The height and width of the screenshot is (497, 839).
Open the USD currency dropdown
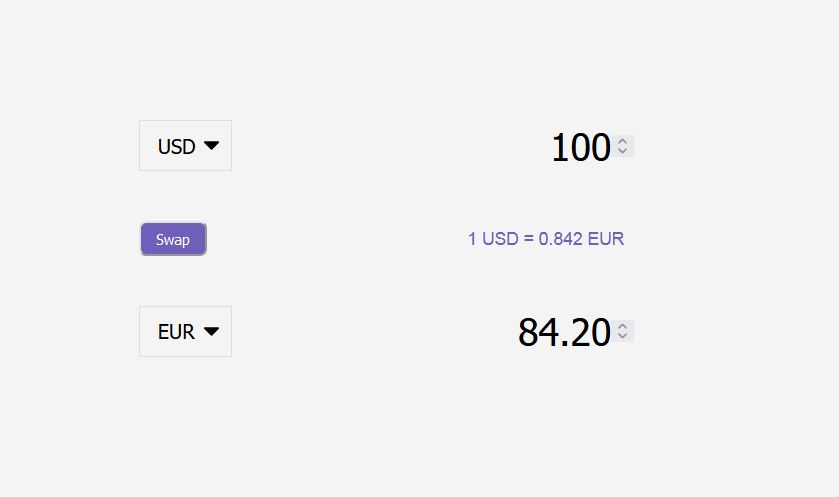(186, 146)
